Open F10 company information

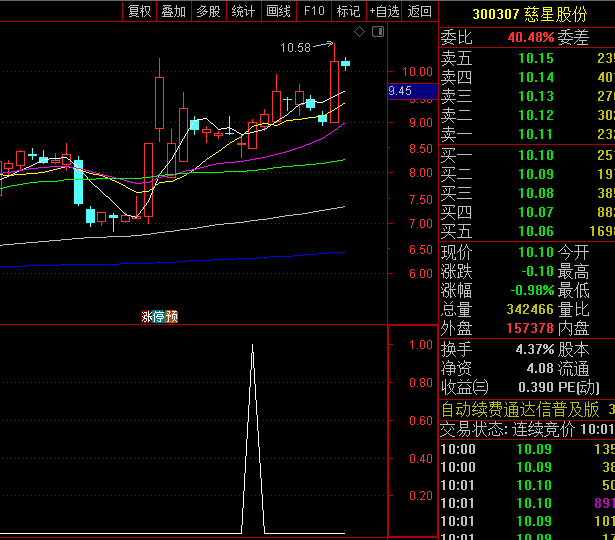click(314, 11)
